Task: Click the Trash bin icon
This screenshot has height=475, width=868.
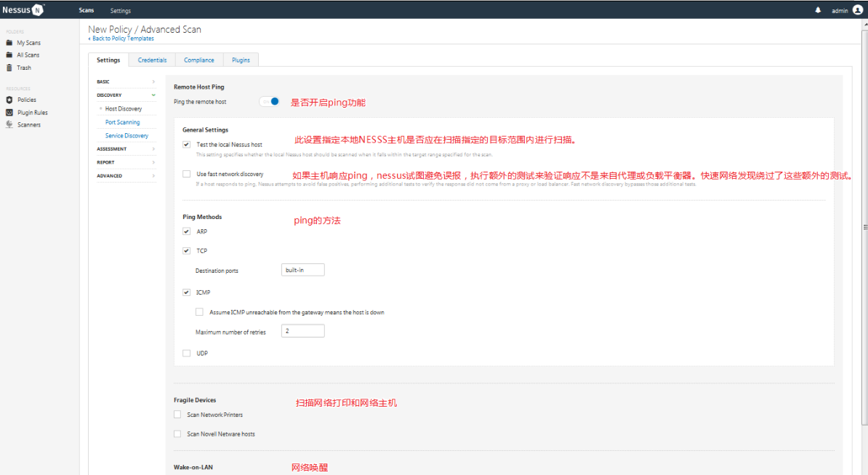Action: coord(9,68)
